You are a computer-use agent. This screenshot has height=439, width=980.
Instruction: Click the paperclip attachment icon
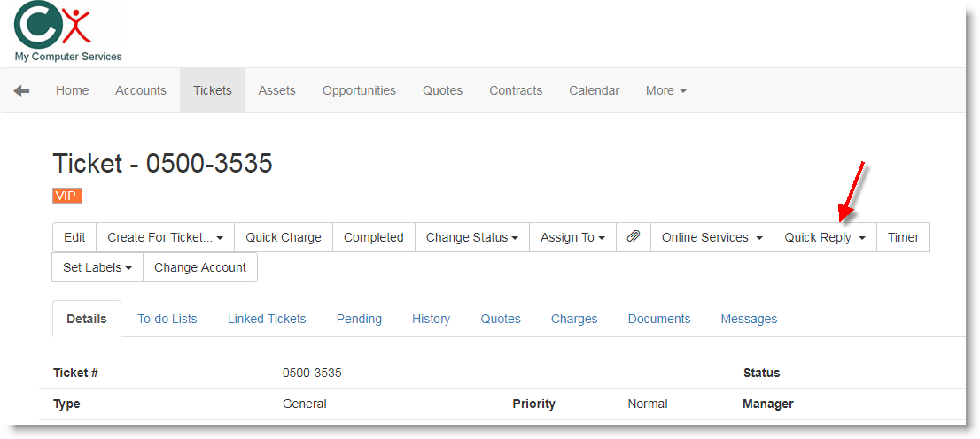[633, 237]
